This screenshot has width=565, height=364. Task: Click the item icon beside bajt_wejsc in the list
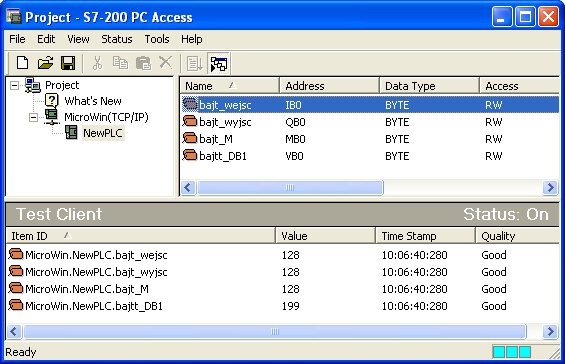190,105
